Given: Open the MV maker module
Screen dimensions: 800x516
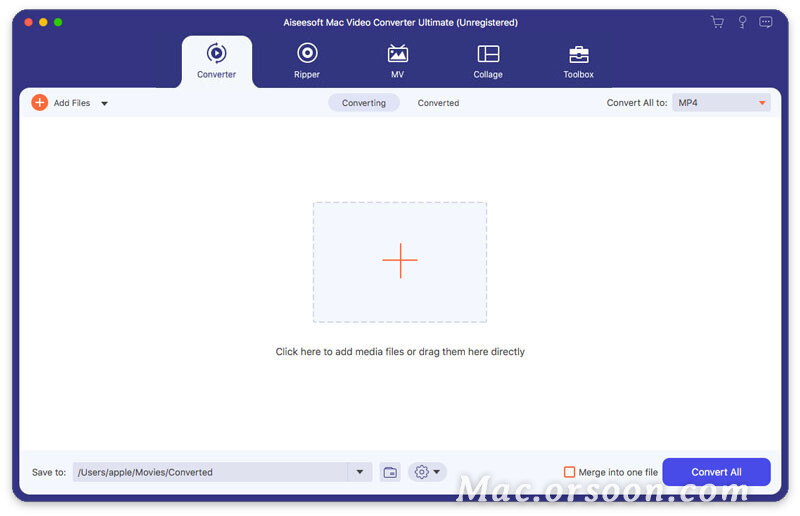Looking at the screenshot, I should click(x=397, y=54).
